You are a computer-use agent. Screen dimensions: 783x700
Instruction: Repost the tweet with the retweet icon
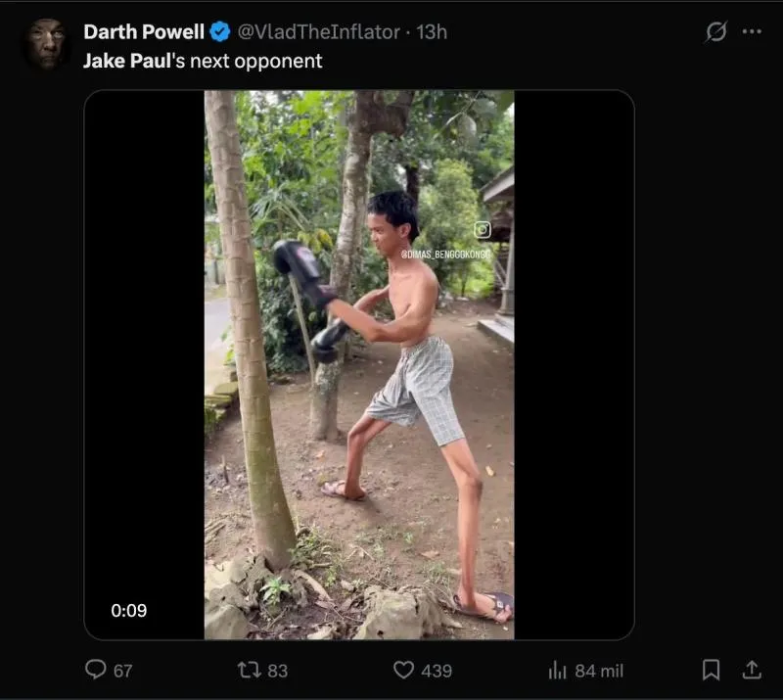(x=250, y=670)
